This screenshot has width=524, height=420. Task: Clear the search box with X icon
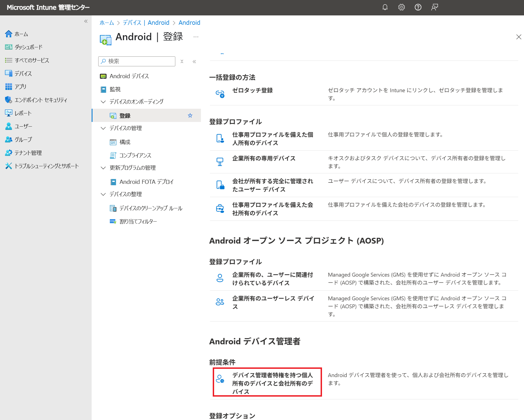click(182, 61)
